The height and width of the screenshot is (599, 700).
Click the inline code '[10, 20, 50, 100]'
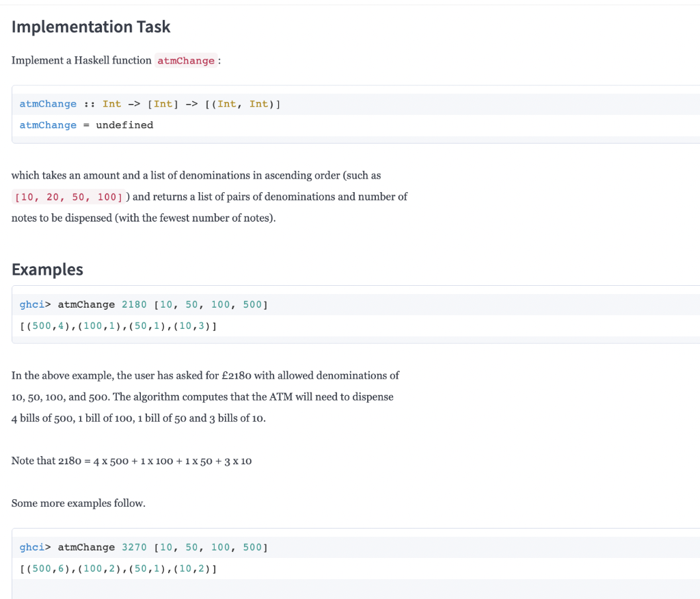[x=68, y=197]
